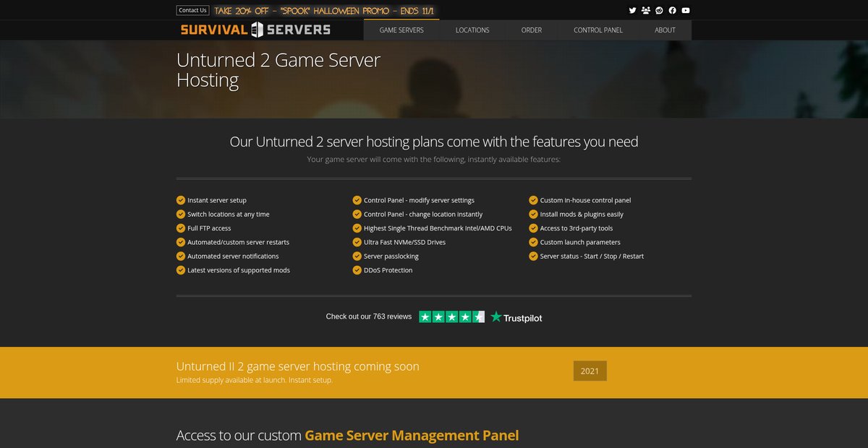Open the Control Panel menu item
Viewport: 868px width, 448px height.
click(x=598, y=30)
